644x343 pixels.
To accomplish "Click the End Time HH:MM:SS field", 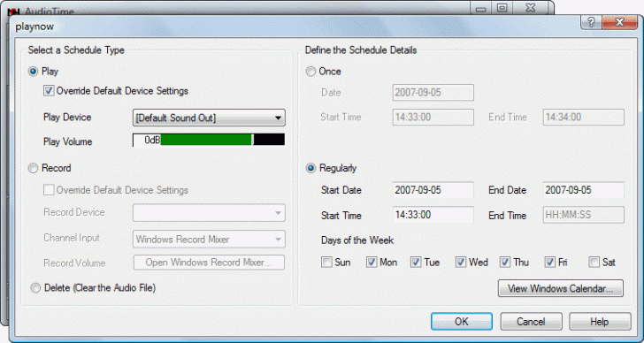I will pyautogui.click(x=584, y=215).
